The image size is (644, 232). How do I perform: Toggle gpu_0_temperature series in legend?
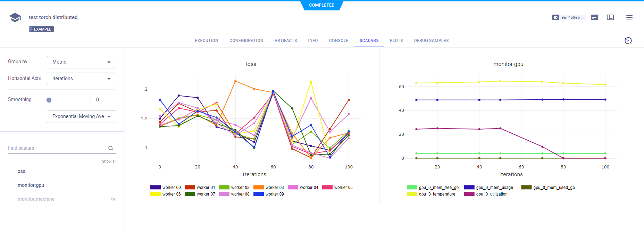pyautogui.click(x=431, y=194)
